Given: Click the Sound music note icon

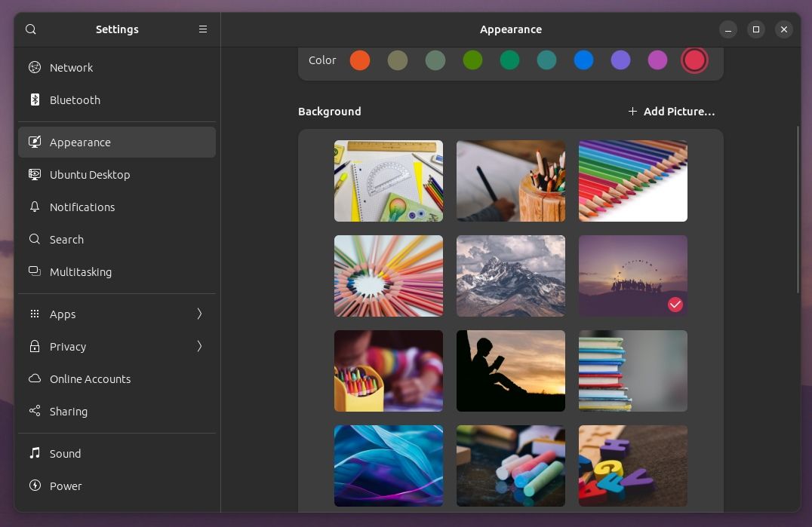Looking at the screenshot, I should [x=35, y=454].
